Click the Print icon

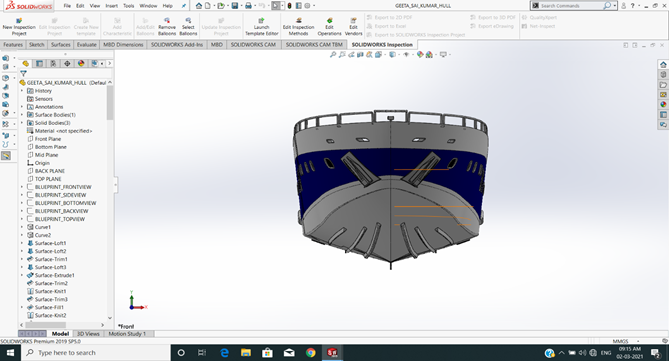click(x=248, y=6)
